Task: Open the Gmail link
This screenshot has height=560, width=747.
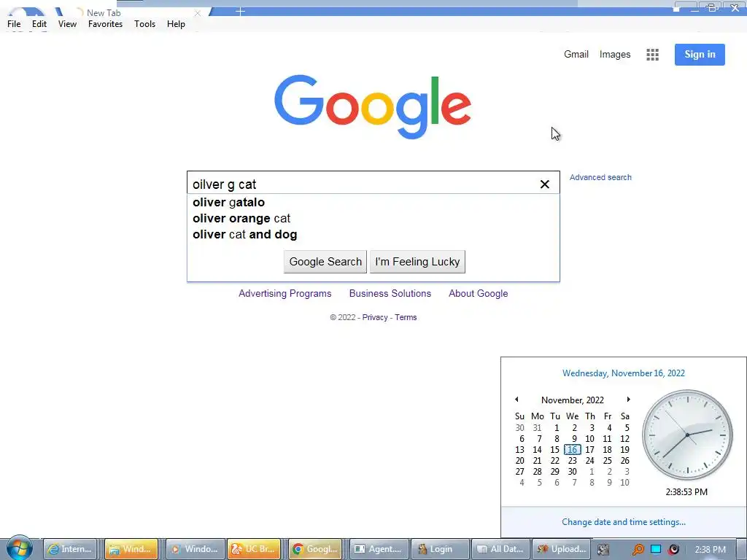Action: point(576,54)
